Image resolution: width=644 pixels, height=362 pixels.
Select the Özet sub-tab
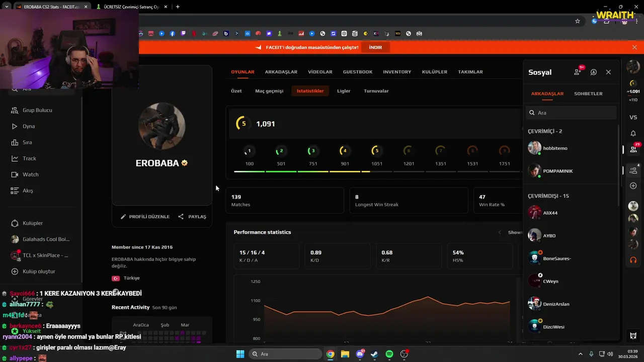click(x=236, y=91)
